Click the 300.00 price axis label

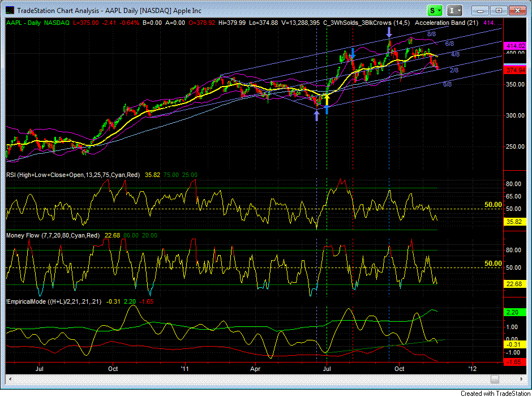[x=515, y=115]
